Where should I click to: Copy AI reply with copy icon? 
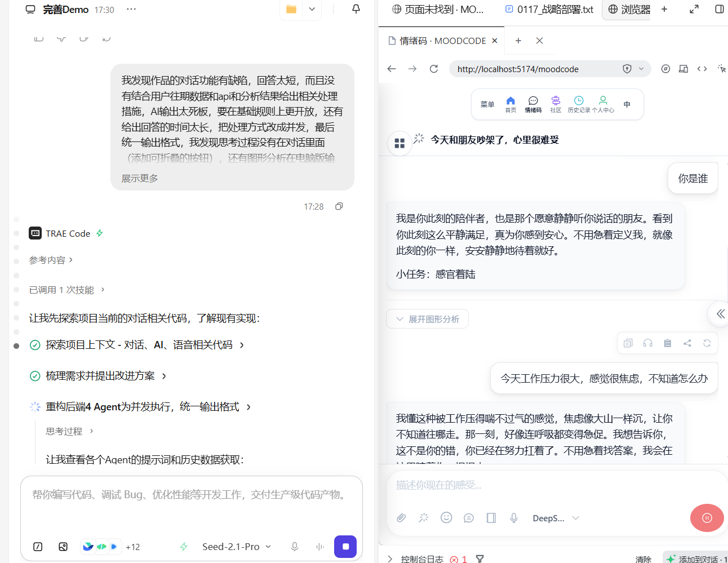(x=628, y=343)
